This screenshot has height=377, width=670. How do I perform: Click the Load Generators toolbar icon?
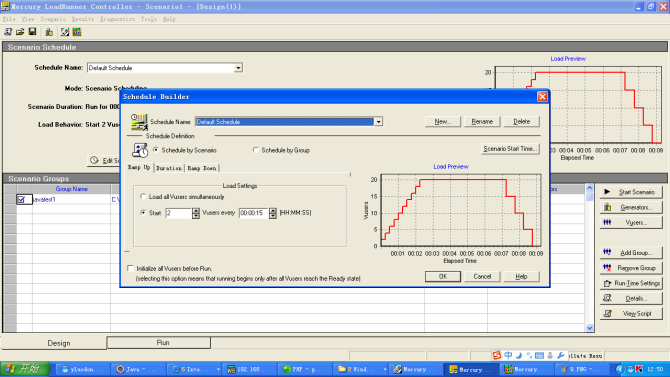click(x=49, y=32)
